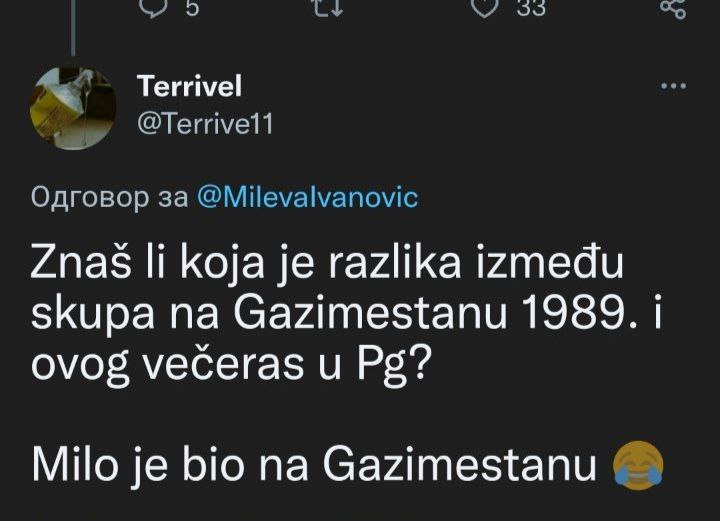Screen dimensions: 720x521
Task: Visit the @MilevaIvanovic mention link
Action: pos(308,196)
